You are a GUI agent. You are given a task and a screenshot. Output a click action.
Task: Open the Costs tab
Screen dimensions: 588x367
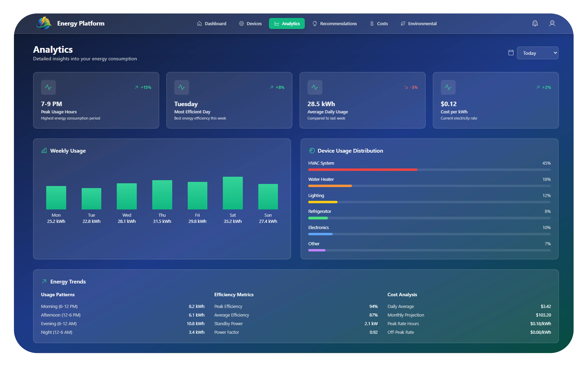379,24
